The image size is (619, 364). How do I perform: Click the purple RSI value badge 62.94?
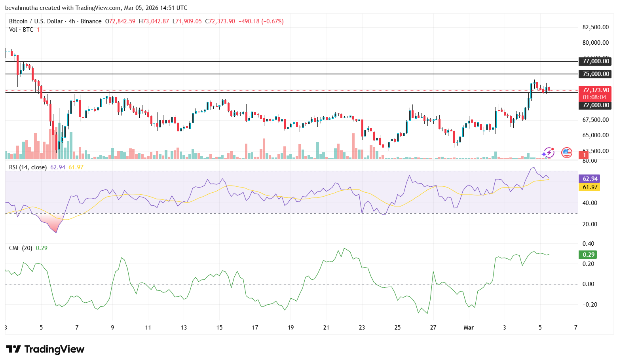(x=589, y=178)
